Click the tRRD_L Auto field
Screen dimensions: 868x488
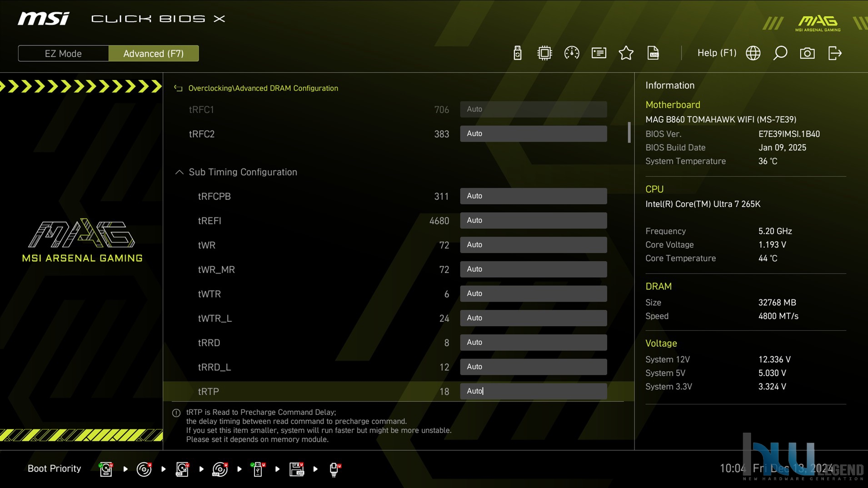533,367
